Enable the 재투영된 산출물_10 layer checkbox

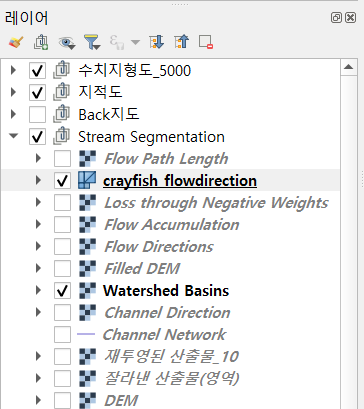pos(62,356)
